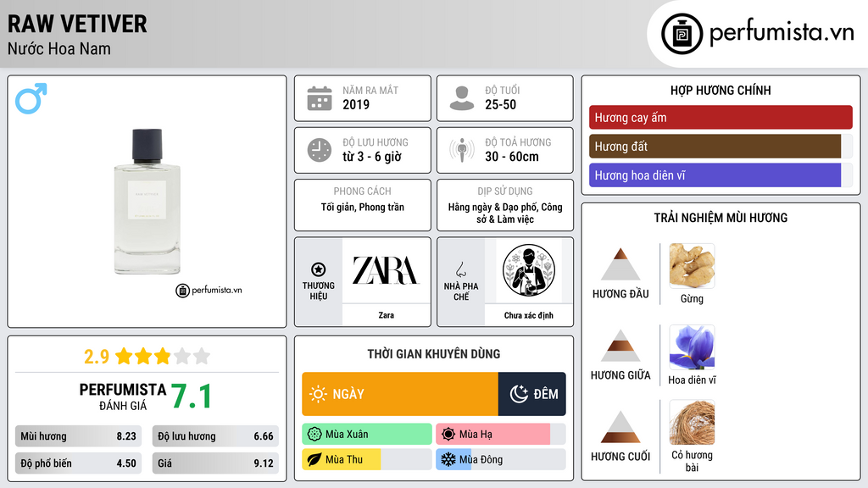The height and width of the screenshot is (488, 868).
Task: Click the 30 - 60cm sillage value
Action: 511,157
